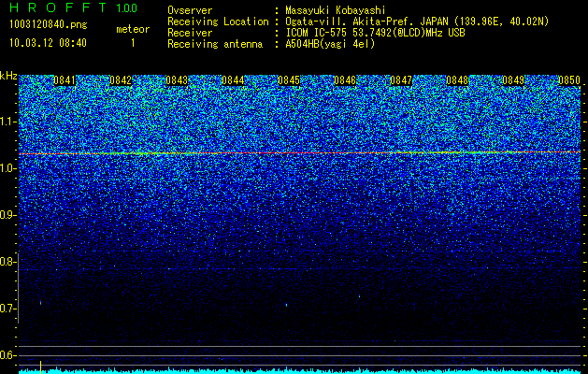Click the red carrier signal line
The image size is (588, 374).
pos(300,152)
